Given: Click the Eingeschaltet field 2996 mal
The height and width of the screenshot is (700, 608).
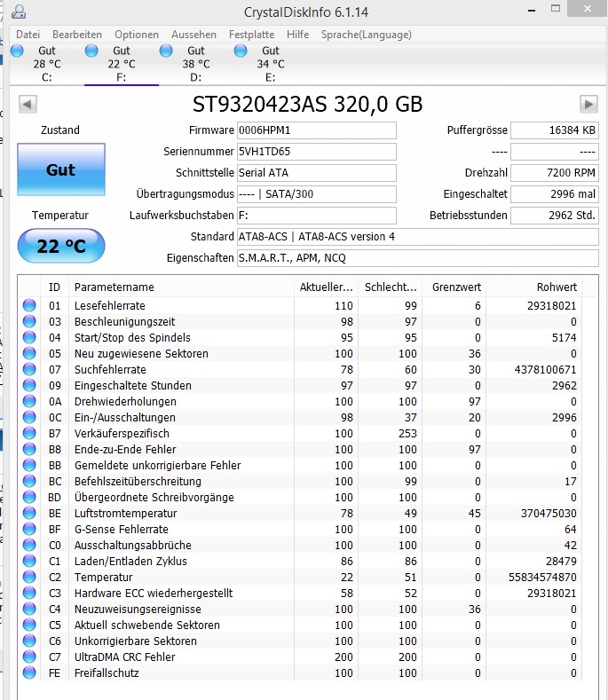Looking at the screenshot, I should tap(555, 194).
